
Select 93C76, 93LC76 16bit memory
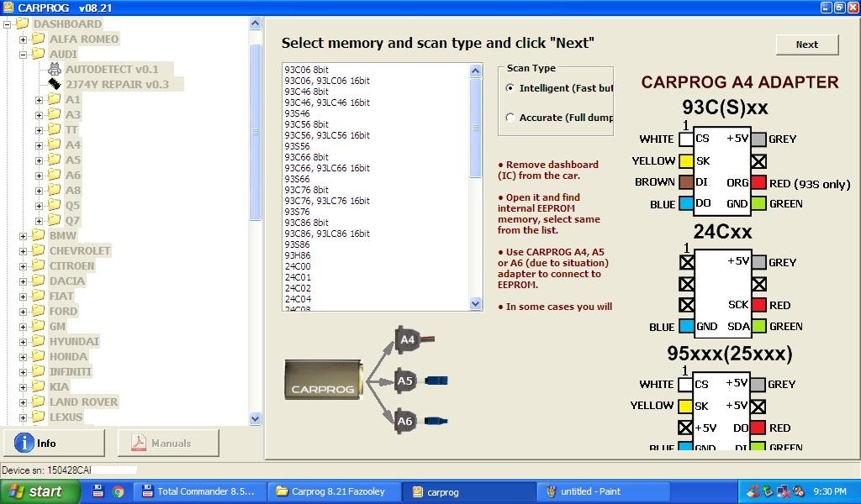pos(327,201)
